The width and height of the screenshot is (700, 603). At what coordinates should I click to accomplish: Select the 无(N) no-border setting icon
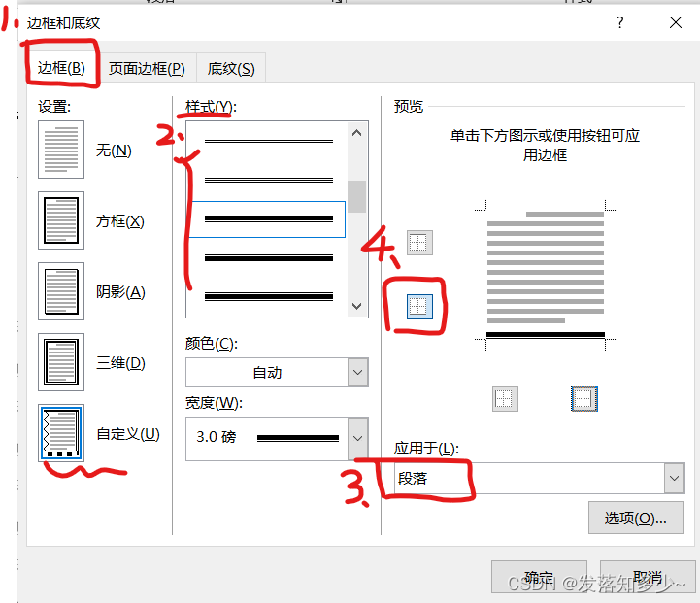coord(61,150)
